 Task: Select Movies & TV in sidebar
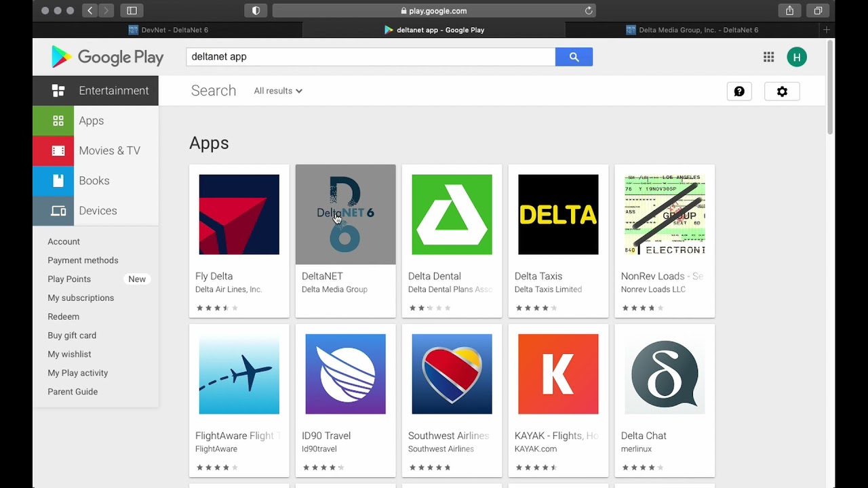(96, 150)
